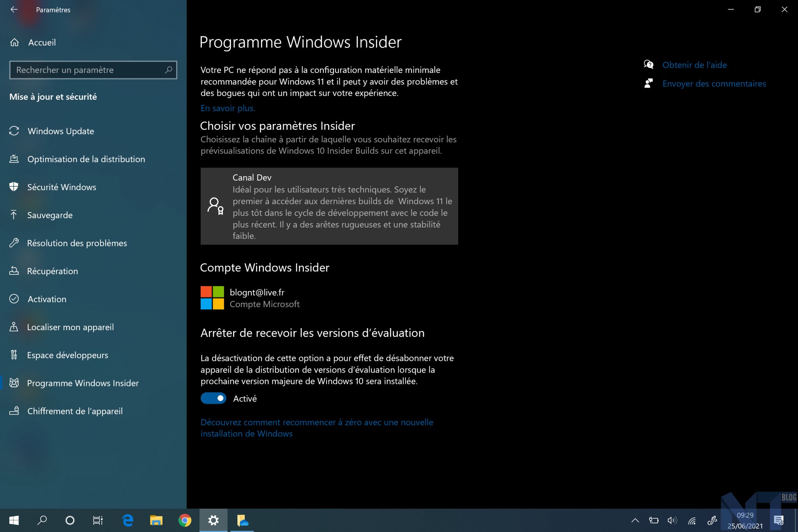This screenshot has height=532, width=798.
Task: Open the Accueil home page
Action: pos(42,42)
